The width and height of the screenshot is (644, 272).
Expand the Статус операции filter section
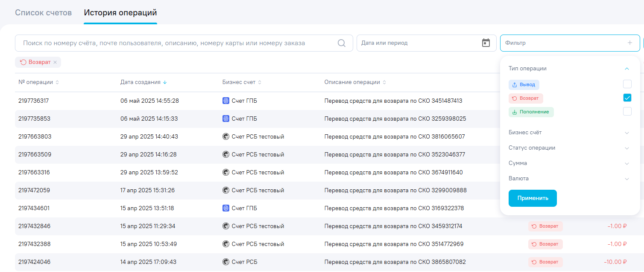pyautogui.click(x=627, y=148)
